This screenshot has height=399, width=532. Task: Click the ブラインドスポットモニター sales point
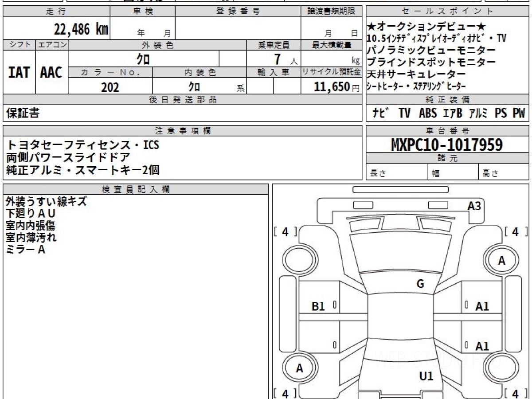(x=432, y=62)
